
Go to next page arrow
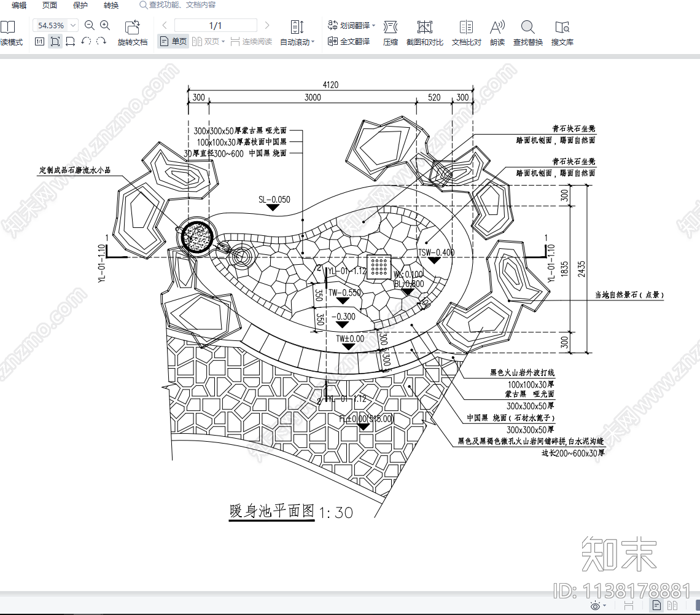point(267,25)
